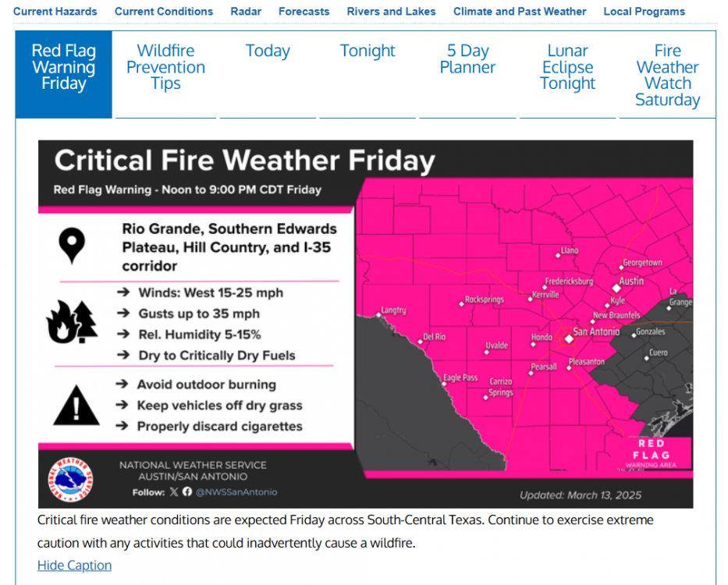This screenshot has width=728, height=585.
Task: Switch to the Wildfire Prevention Tips tab
Action: tap(165, 68)
